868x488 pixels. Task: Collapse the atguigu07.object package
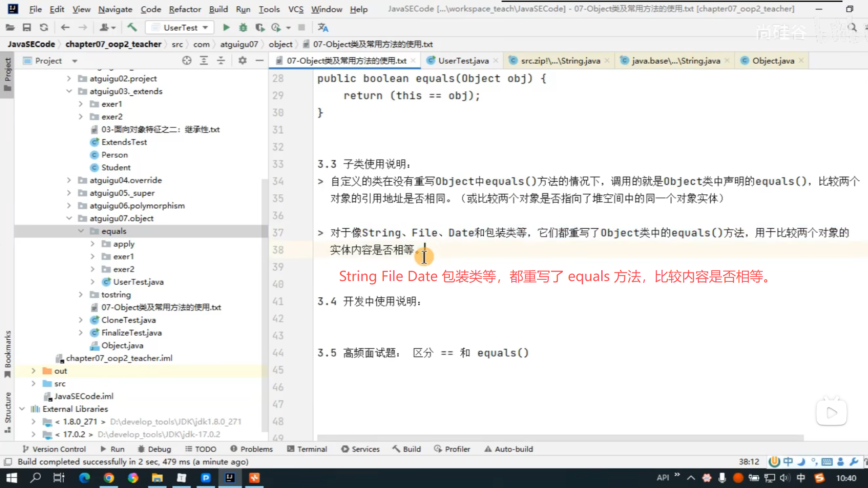pyautogui.click(x=69, y=218)
